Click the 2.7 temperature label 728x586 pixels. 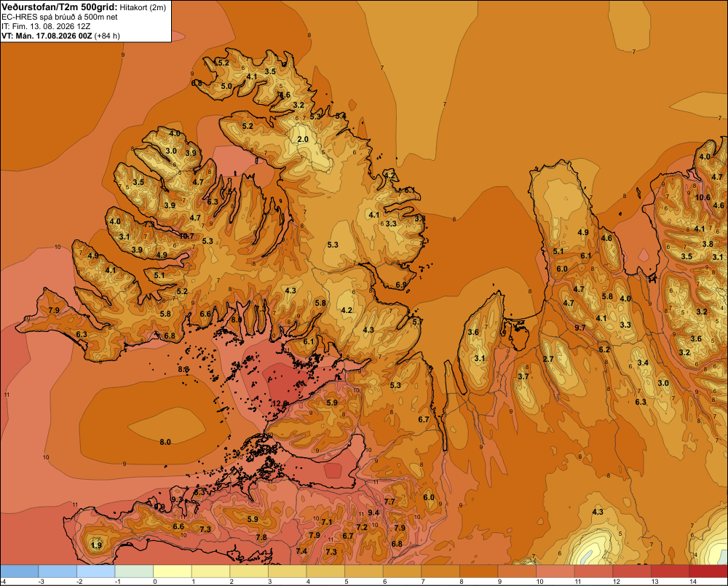(548, 359)
